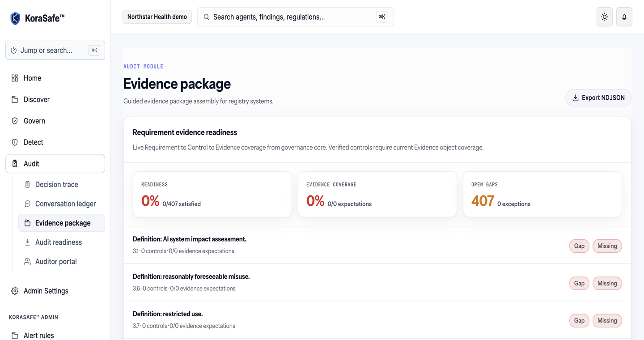This screenshot has height=340, width=644.
Task: Open the Auditor portal
Action: (62, 261)
